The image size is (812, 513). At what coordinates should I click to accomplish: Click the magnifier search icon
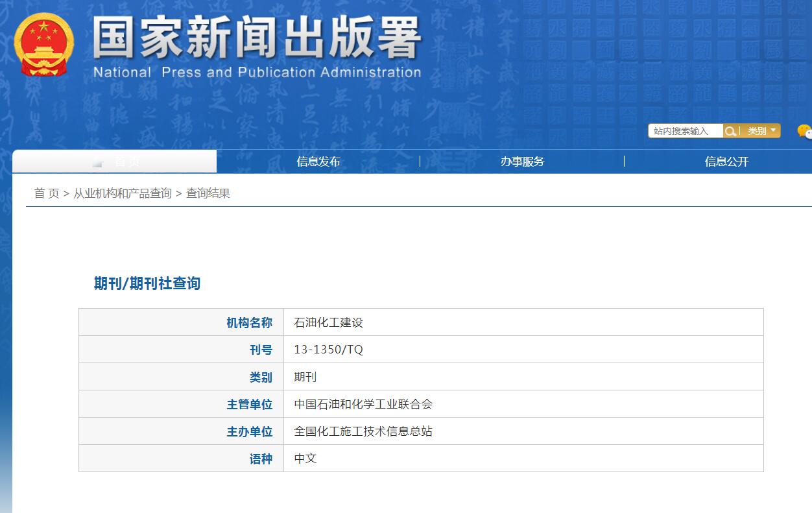730,130
